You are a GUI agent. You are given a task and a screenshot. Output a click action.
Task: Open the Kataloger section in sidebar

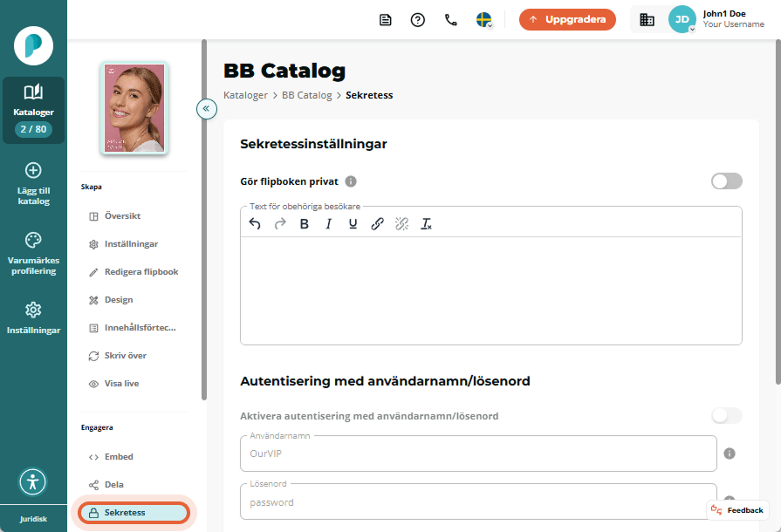click(33, 110)
